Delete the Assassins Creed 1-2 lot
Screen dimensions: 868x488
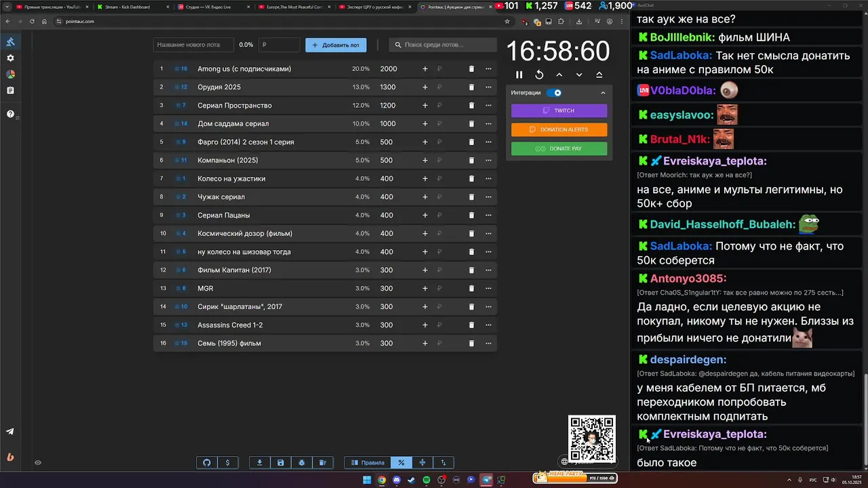tap(471, 325)
